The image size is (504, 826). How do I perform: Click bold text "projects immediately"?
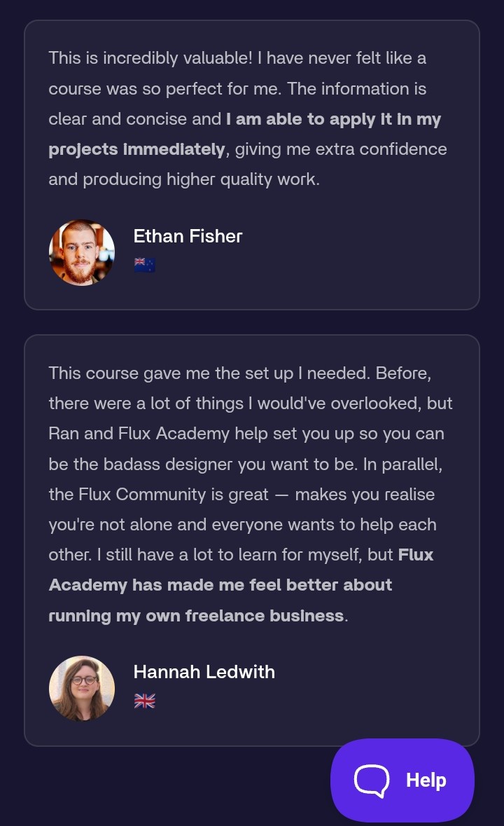[x=136, y=150]
